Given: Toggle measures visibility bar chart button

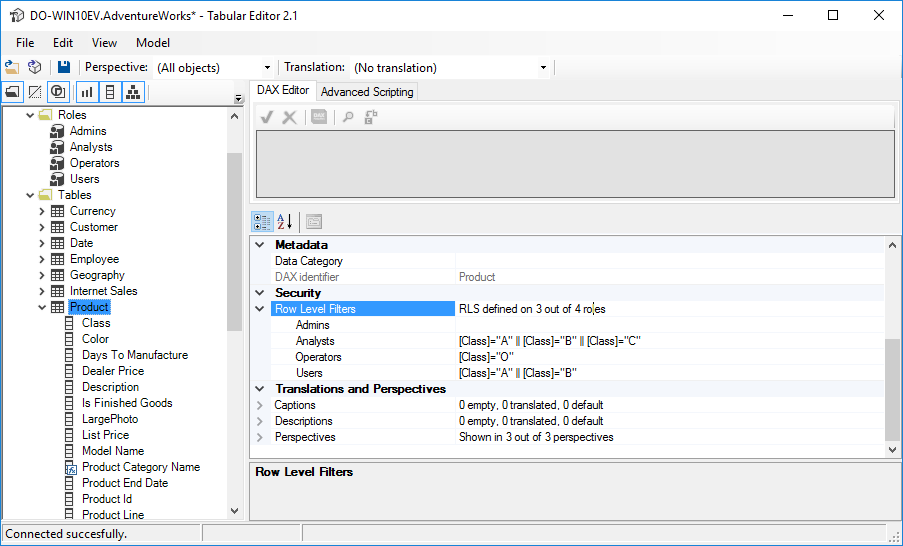Looking at the screenshot, I should [87, 92].
